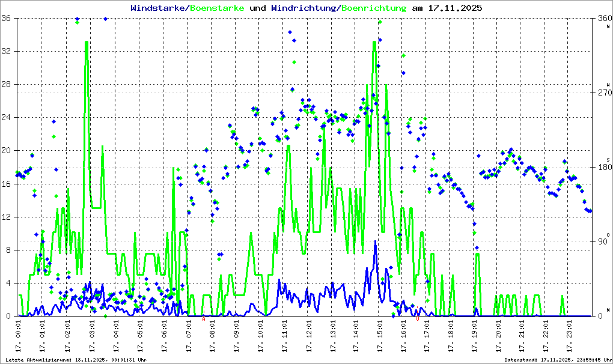Click the O compass letter near 90
613x364 pixels.
point(608,234)
